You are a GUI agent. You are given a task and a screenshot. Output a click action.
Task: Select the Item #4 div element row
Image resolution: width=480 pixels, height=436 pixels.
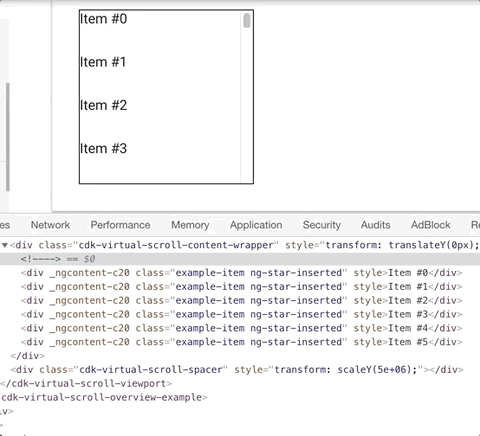[x=242, y=328]
